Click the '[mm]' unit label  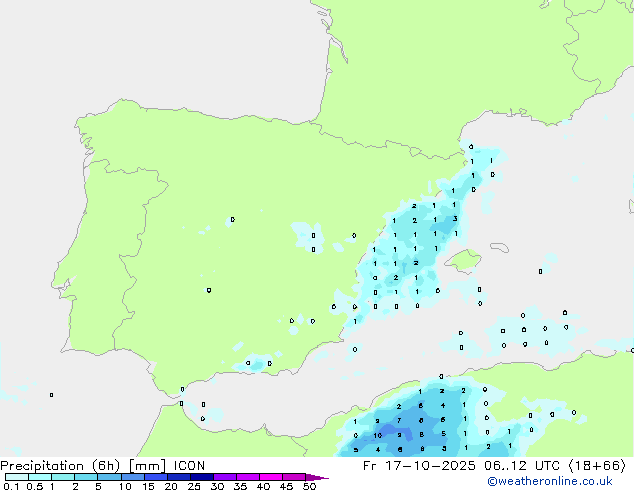click(x=147, y=466)
